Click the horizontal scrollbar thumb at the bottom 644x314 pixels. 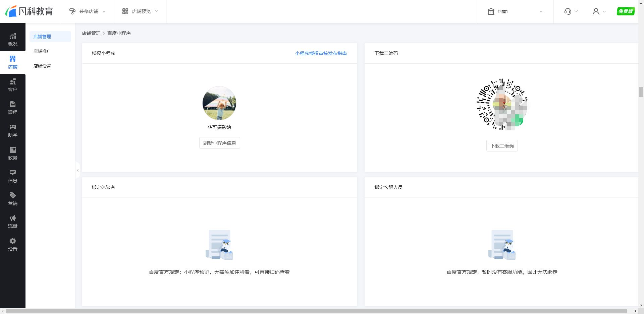coord(316,311)
